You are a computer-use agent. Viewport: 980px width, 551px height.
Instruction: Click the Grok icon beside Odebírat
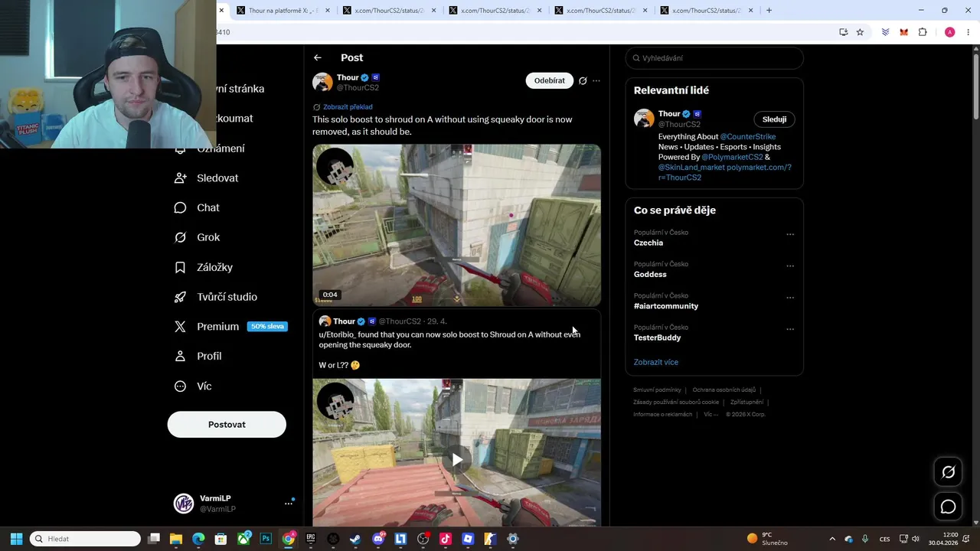click(583, 80)
